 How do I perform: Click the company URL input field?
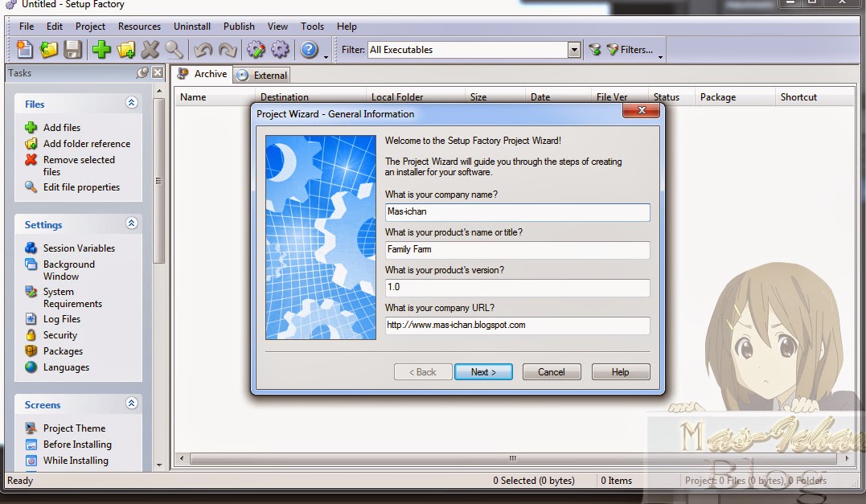(x=518, y=325)
